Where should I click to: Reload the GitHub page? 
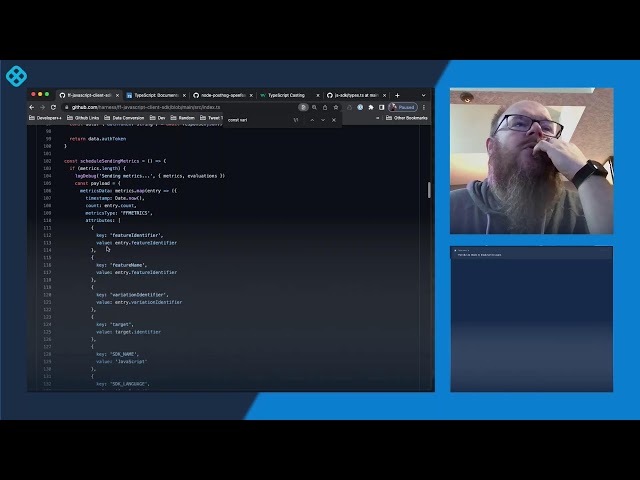point(53,107)
